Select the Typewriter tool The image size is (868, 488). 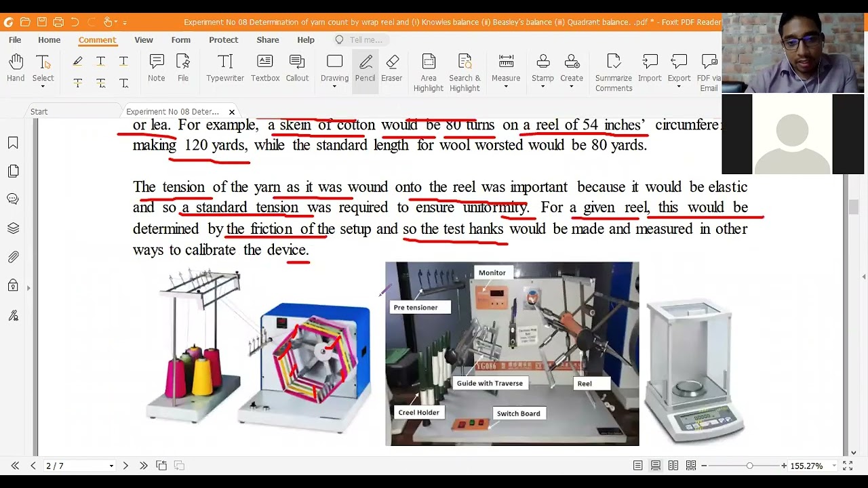tap(225, 68)
